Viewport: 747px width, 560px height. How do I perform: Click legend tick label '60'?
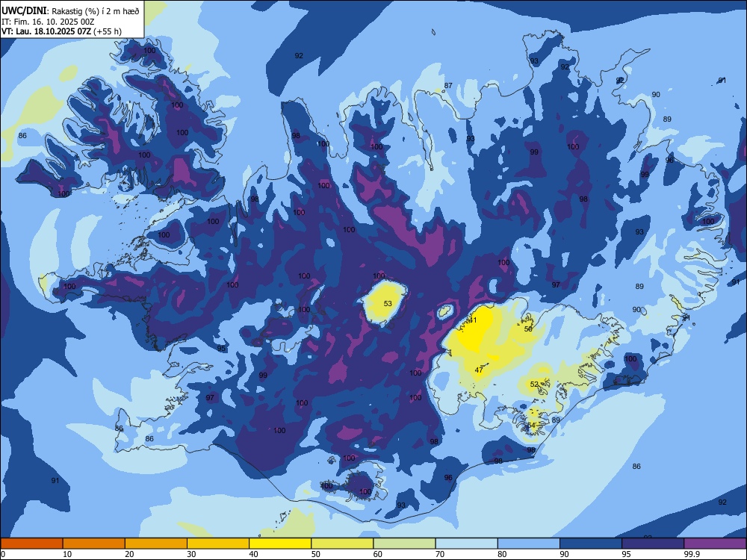(x=378, y=554)
